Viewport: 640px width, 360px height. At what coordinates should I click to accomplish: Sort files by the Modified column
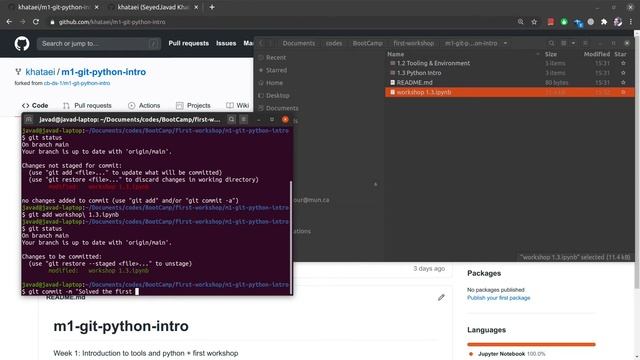[x=597, y=54]
